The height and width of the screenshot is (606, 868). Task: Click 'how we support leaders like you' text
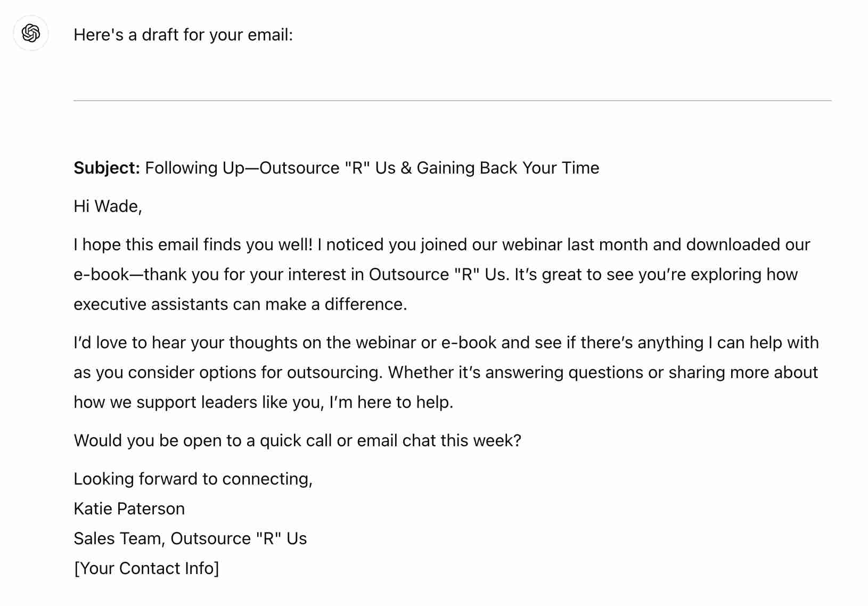[x=198, y=403]
